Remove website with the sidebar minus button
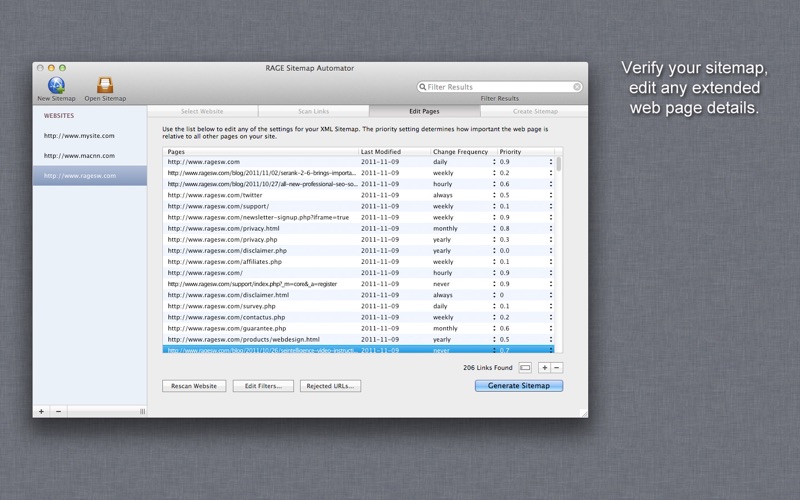The width and height of the screenshot is (800, 500). 58,411
